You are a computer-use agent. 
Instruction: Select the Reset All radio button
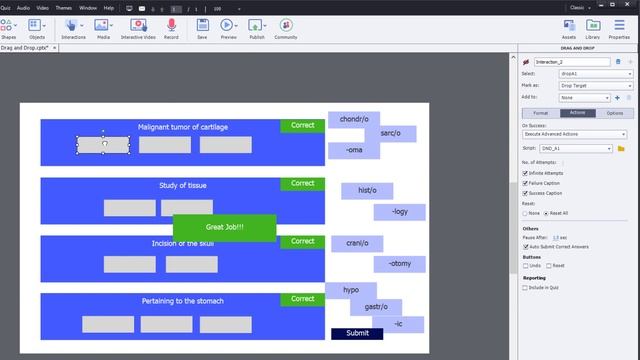point(546,213)
